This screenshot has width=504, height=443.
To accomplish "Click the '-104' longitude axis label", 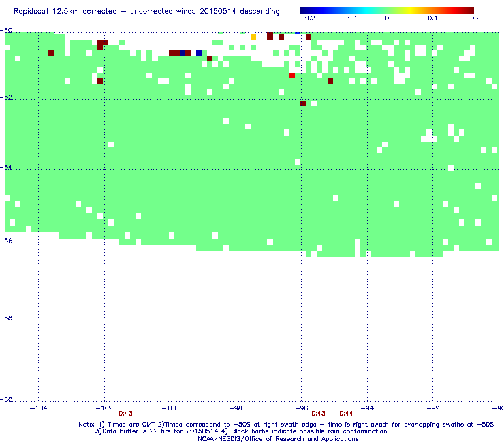I will pyautogui.click(x=38, y=408).
